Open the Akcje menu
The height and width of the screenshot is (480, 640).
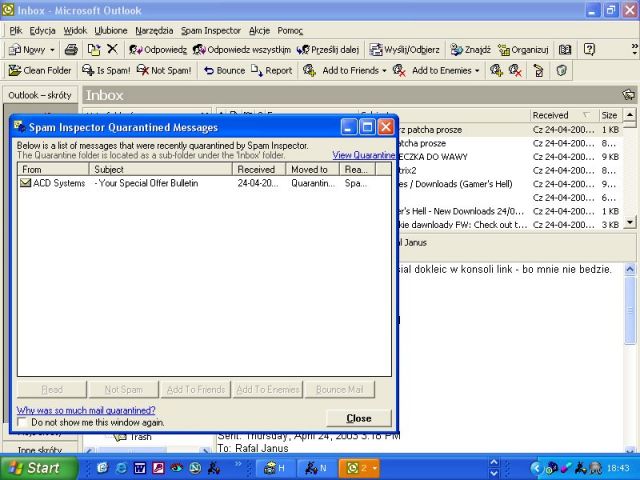[259, 31]
